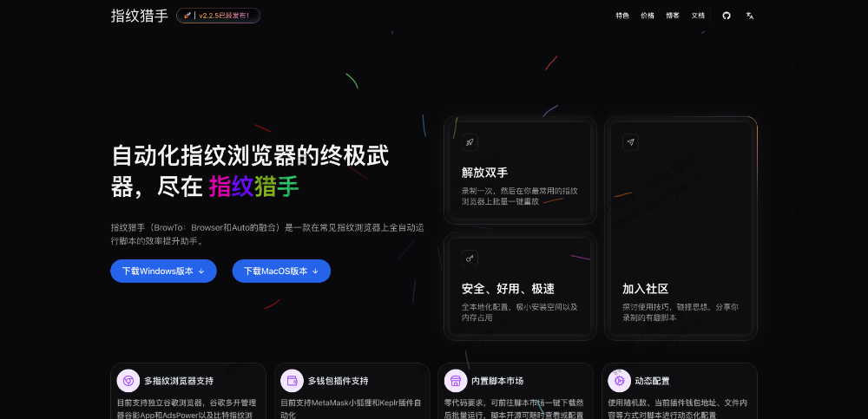Click the description starting 指纹猎手（BrowTo
This screenshot has width=868, height=419.
(x=267, y=234)
